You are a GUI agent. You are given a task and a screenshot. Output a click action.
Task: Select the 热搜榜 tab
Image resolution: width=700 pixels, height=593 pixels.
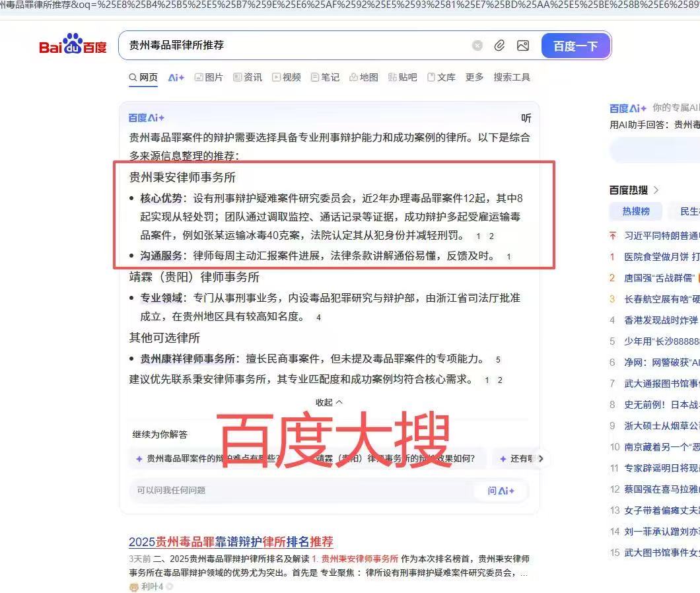click(636, 211)
